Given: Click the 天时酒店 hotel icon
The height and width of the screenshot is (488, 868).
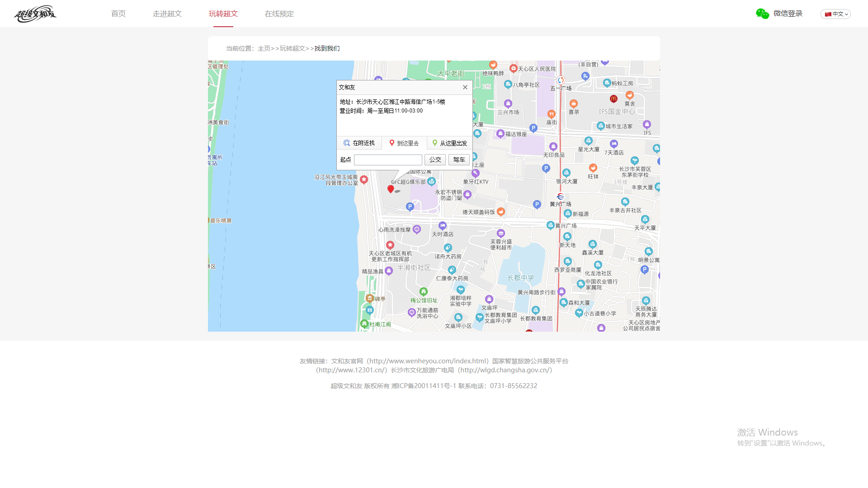Looking at the screenshot, I should tap(443, 225).
